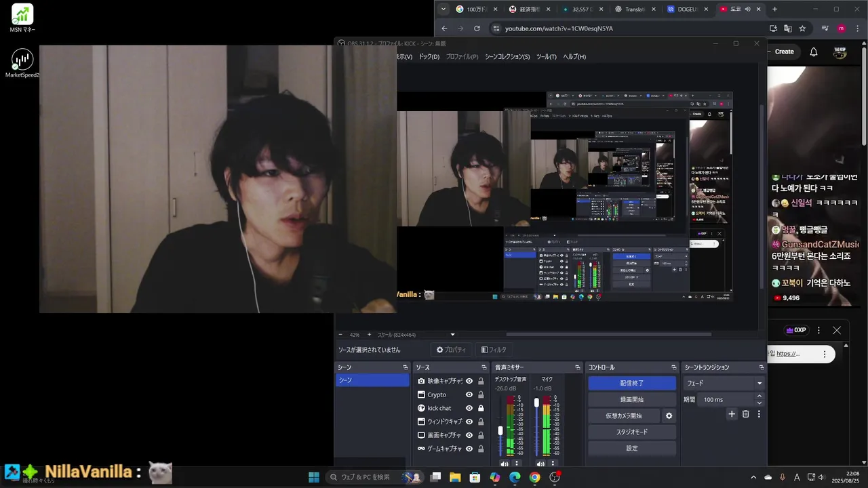Open Chrome translate page icon
Image resolution: width=868 pixels, height=488 pixels.
[787, 28]
